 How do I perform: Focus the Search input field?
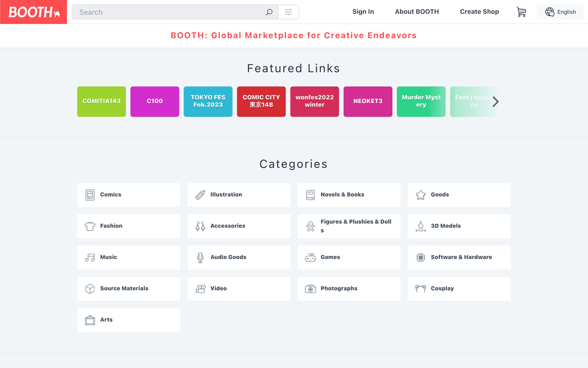(x=175, y=12)
